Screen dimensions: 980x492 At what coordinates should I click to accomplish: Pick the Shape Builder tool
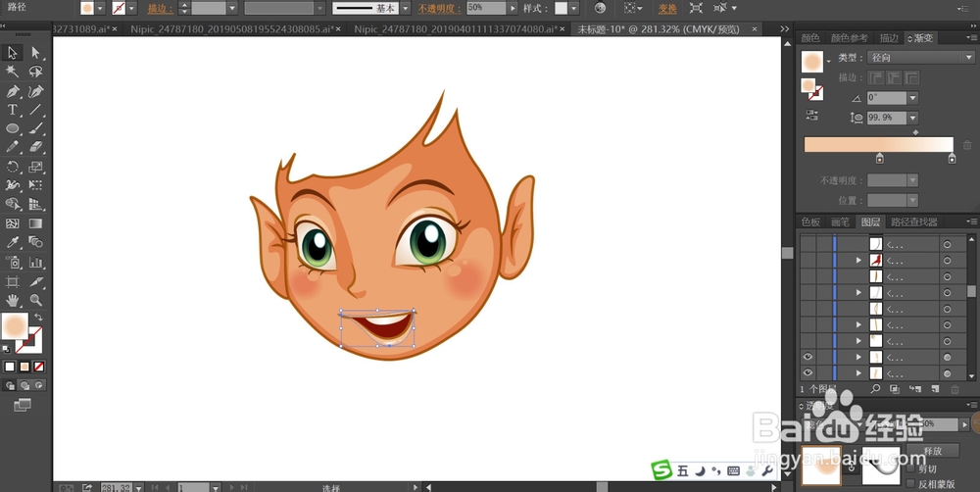click(x=12, y=204)
